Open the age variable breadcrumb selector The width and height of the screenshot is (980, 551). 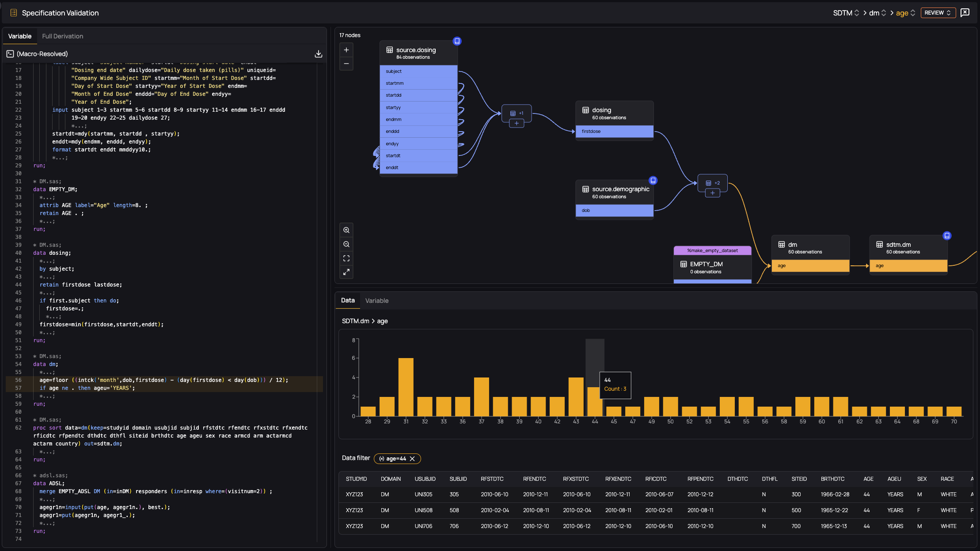[905, 13]
